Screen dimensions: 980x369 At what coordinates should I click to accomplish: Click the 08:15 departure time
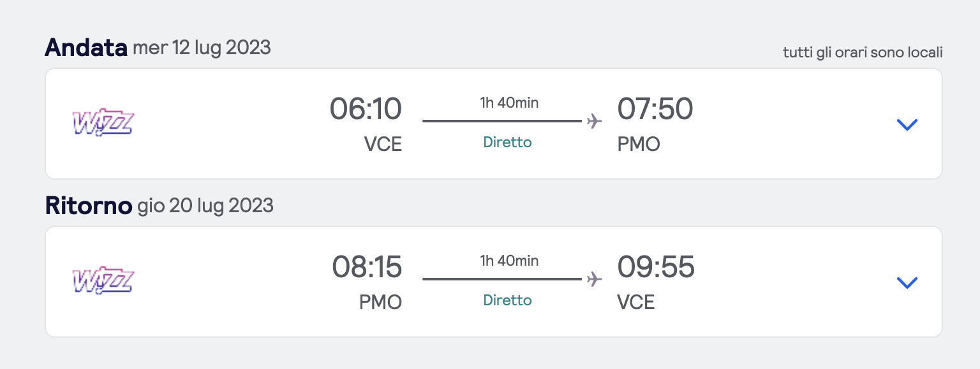367,267
